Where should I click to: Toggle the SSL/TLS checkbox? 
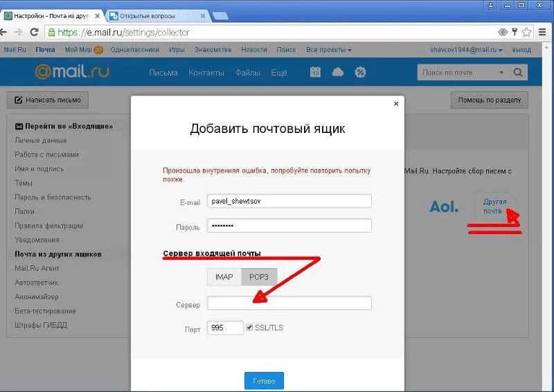[249, 328]
